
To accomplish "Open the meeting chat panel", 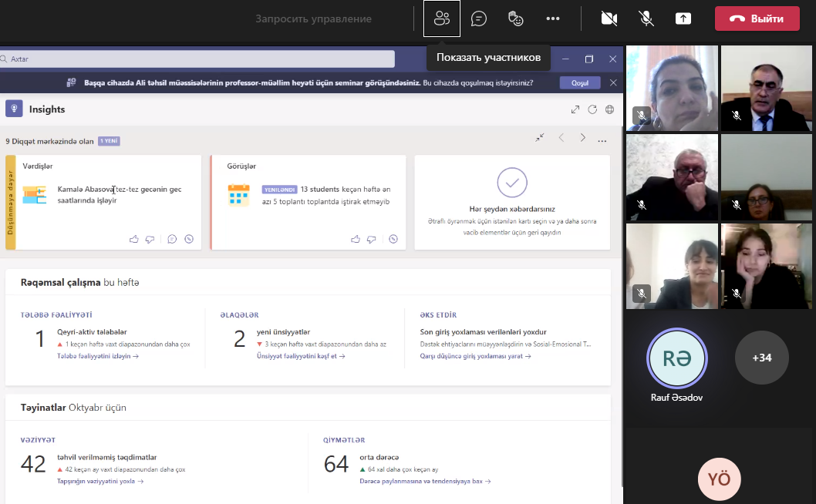I will [479, 18].
